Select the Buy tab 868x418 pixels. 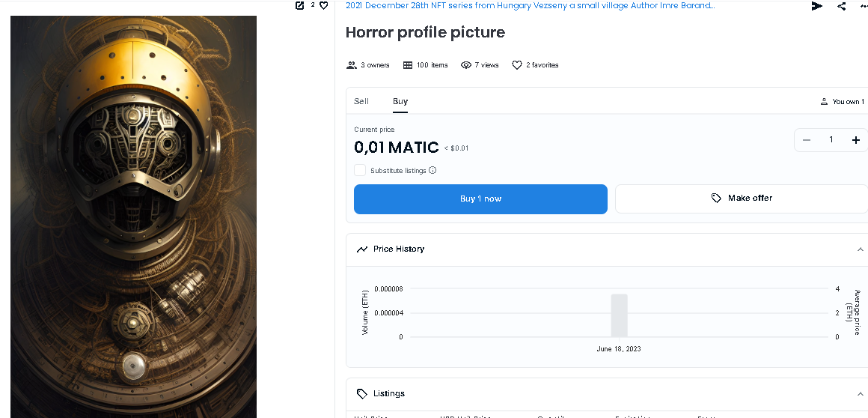[400, 101]
